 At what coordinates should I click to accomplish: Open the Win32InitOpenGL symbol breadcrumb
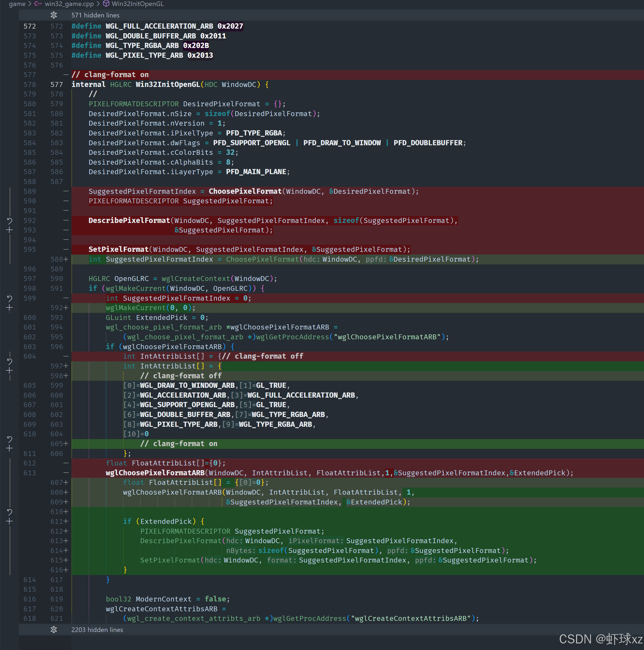(x=137, y=4)
